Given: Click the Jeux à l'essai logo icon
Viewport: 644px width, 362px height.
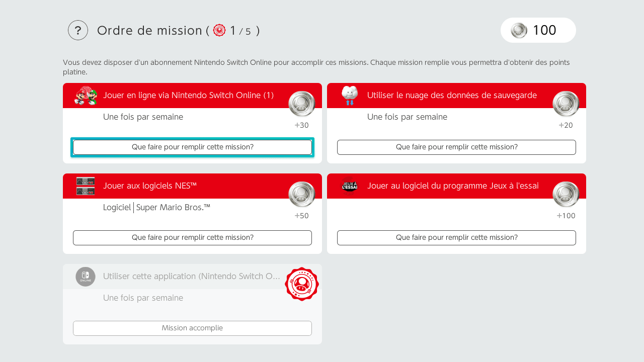Looking at the screenshot, I should (x=350, y=186).
